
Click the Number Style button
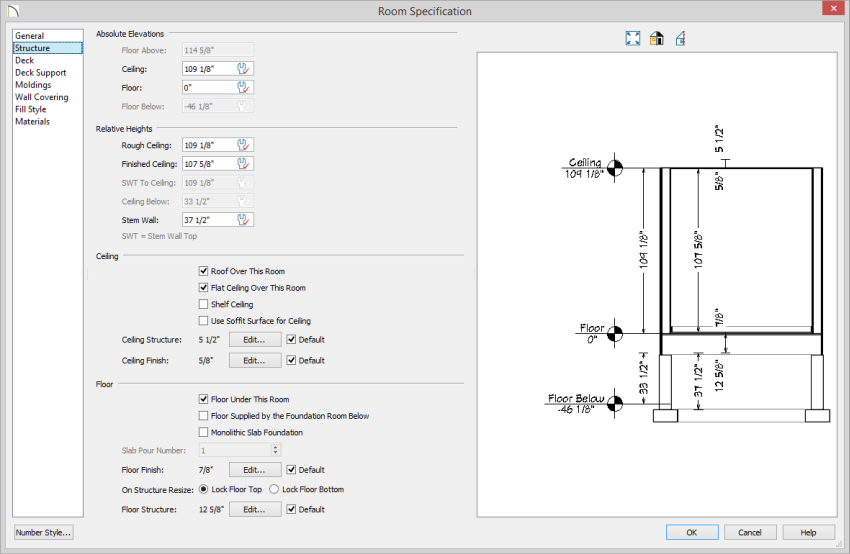pyautogui.click(x=43, y=532)
